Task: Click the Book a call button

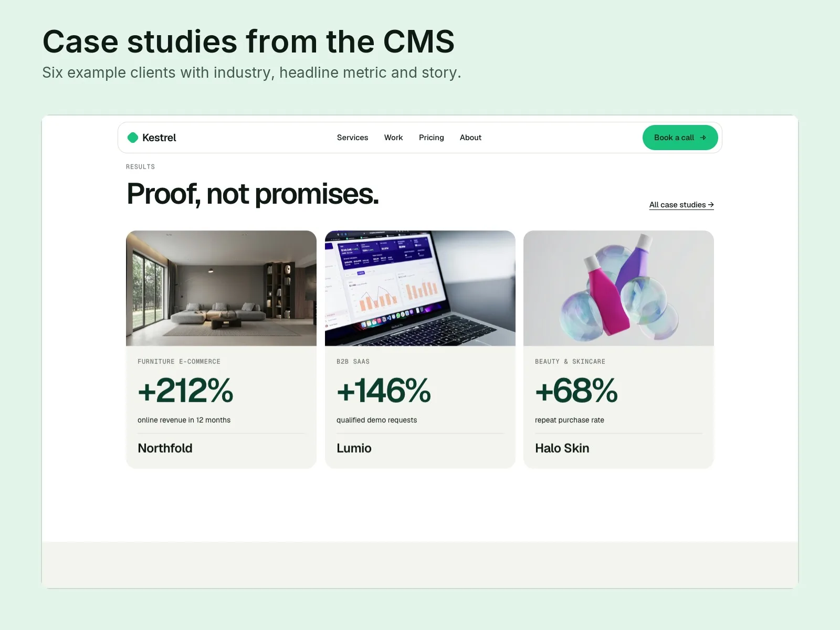Action: [x=680, y=138]
